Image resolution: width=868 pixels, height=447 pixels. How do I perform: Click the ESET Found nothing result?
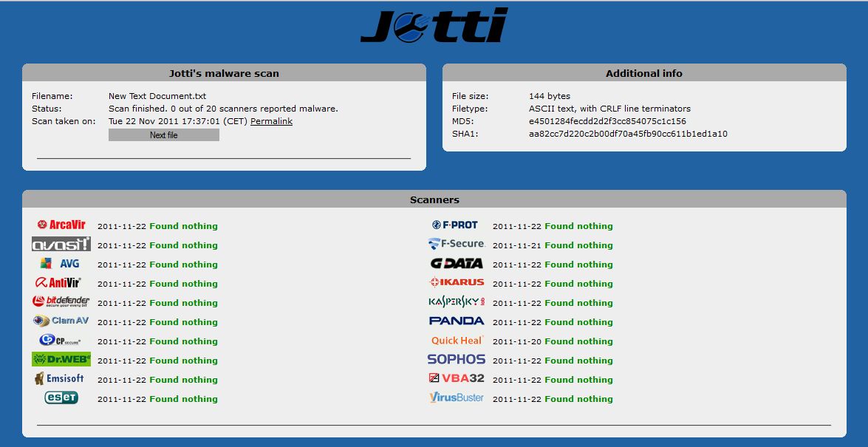[x=183, y=399]
